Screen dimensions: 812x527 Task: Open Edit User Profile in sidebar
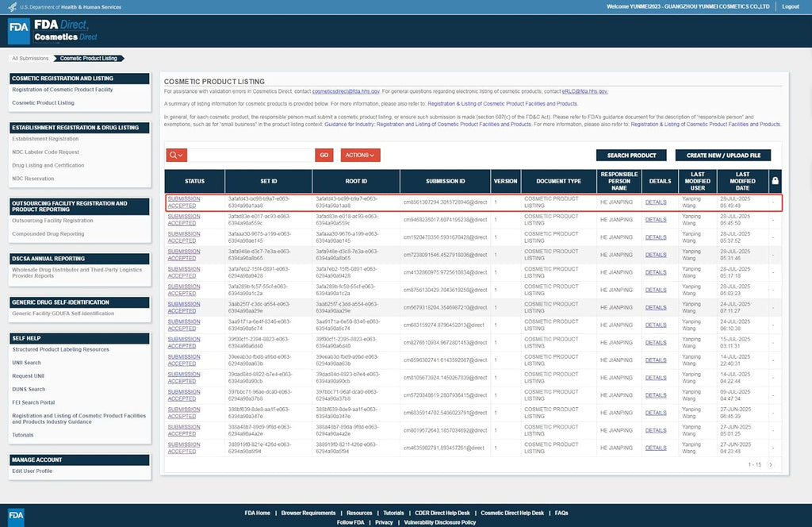32,471
